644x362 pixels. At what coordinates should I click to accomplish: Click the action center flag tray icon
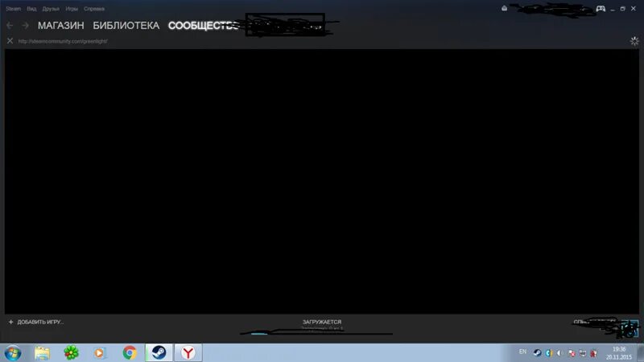coord(572,352)
